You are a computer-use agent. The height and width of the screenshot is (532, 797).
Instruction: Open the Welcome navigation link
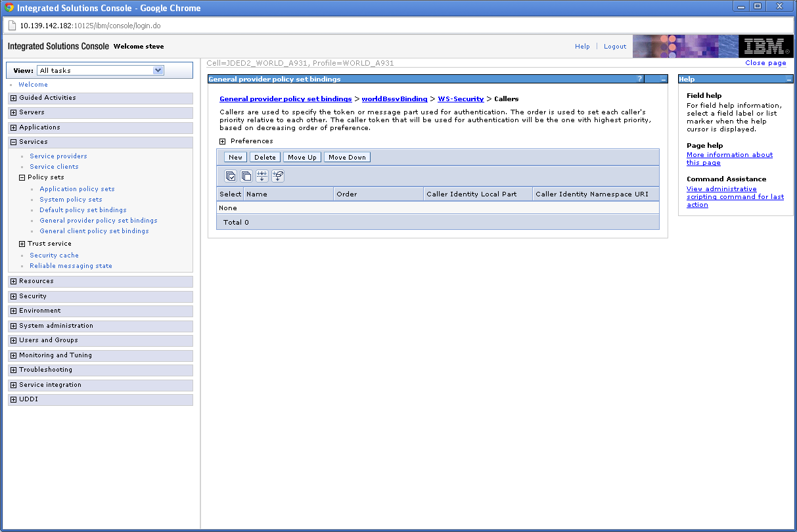click(33, 85)
